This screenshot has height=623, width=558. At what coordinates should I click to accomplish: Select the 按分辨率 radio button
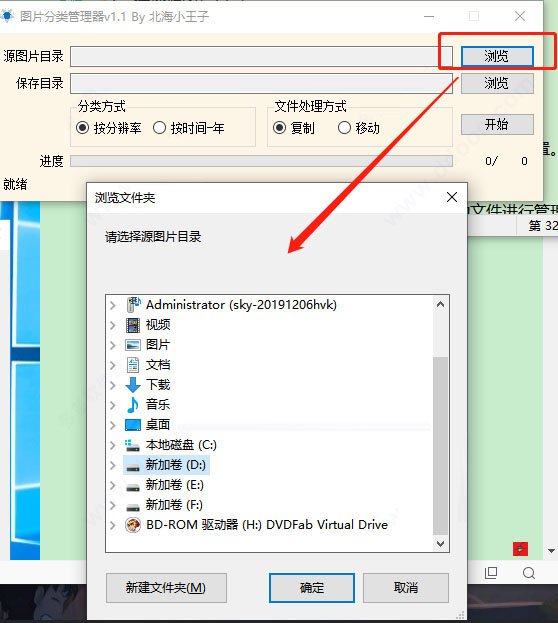click(x=82, y=128)
